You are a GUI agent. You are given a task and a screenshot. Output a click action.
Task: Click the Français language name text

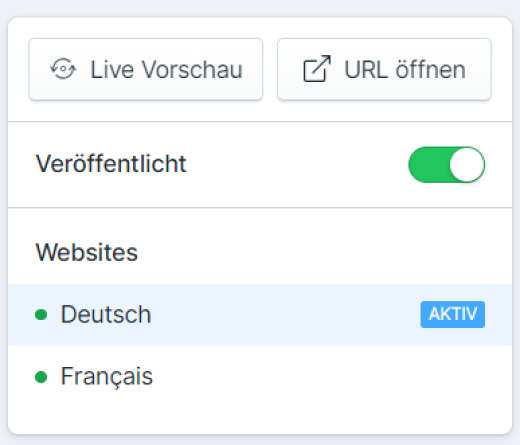click(107, 377)
